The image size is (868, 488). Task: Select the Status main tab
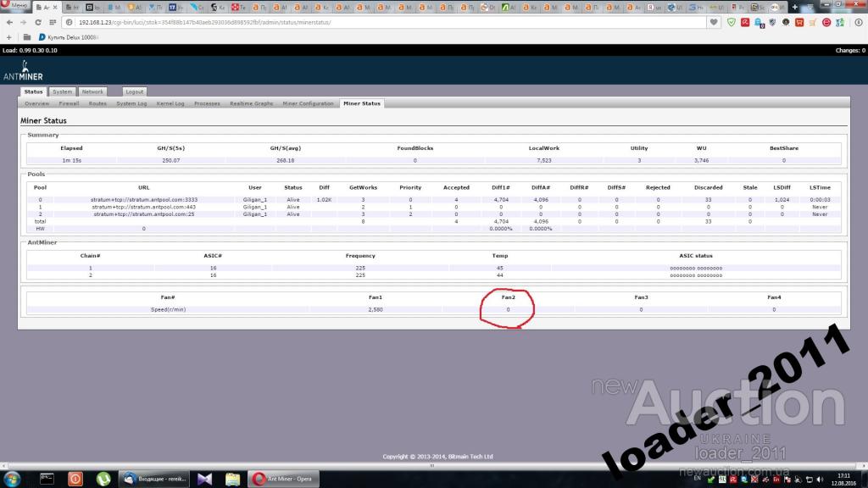[33, 91]
